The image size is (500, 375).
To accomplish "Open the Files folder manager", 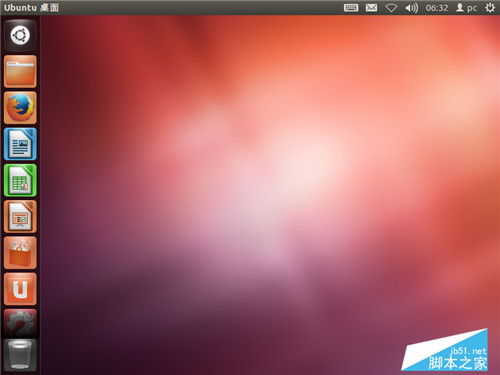I will pos(20,71).
